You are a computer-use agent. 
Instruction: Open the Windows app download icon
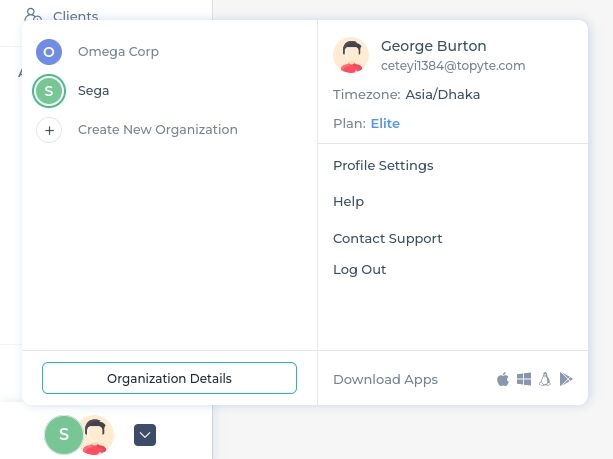[x=524, y=379]
